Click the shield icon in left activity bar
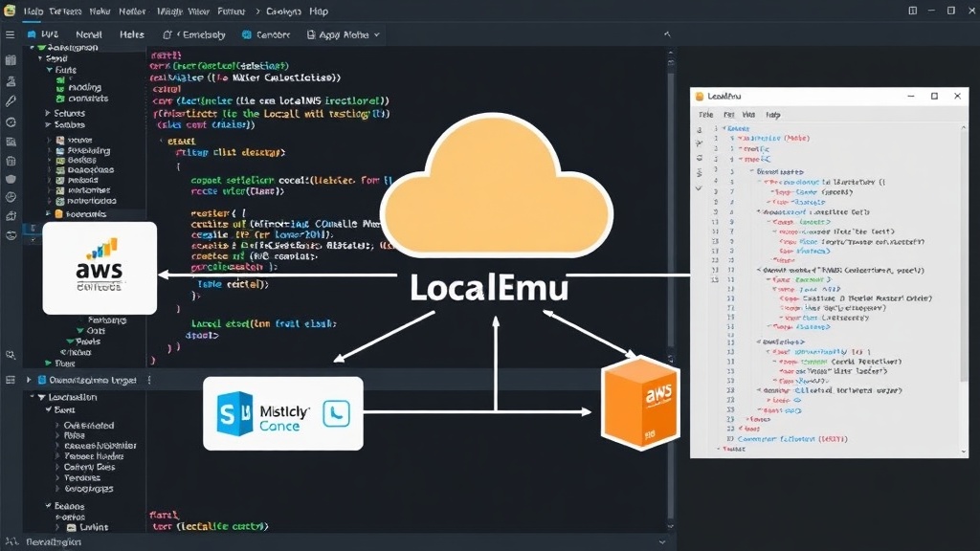The height and width of the screenshot is (551, 980). pyautogui.click(x=11, y=179)
